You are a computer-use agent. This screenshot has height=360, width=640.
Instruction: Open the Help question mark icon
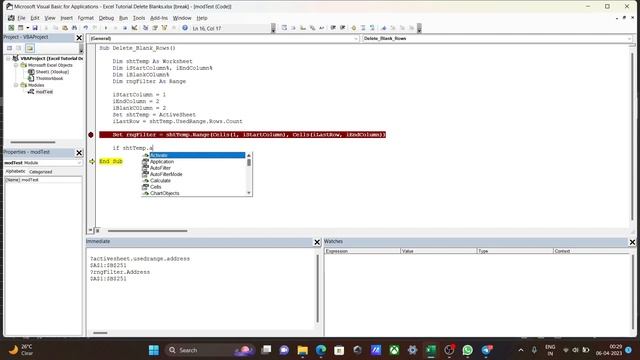coord(185,28)
